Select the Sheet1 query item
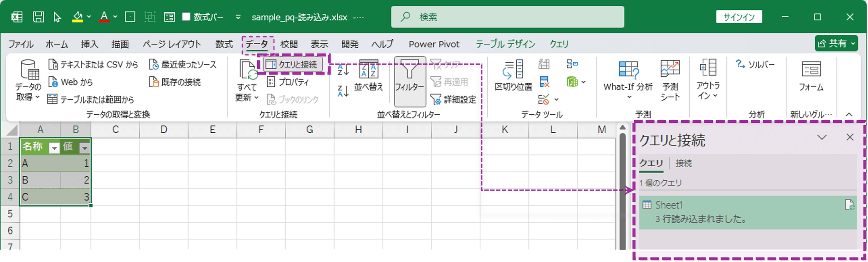Viewport: 868px width, 262px height. tap(748, 212)
